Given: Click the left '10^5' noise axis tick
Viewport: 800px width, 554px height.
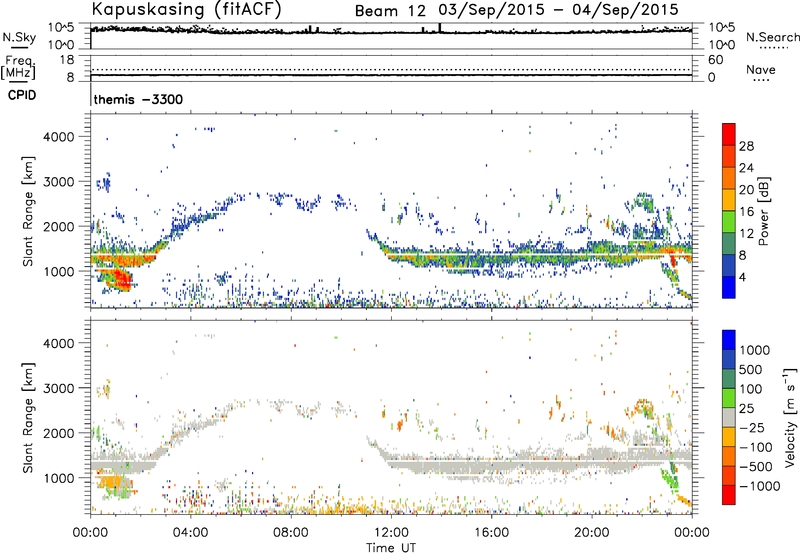Looking at the screenshot, I should pyautogui.click(x=61, y=28).
